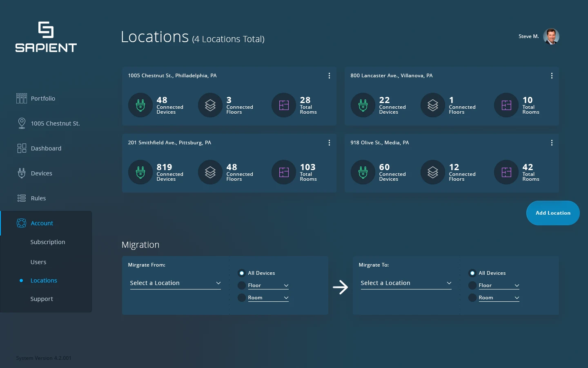Click connected devices plug icon on 201 Smithfield card
588x368 pixels.
tap(140, 172)
